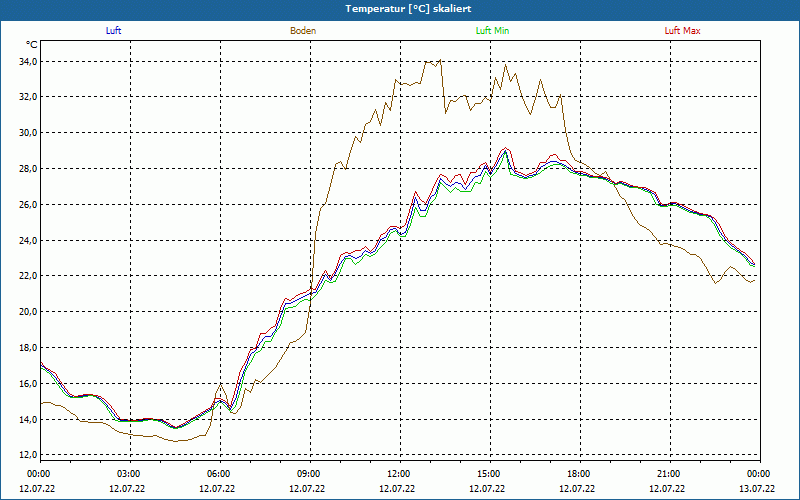Click the 20,0 y-axis value

[x=28, y=312]
